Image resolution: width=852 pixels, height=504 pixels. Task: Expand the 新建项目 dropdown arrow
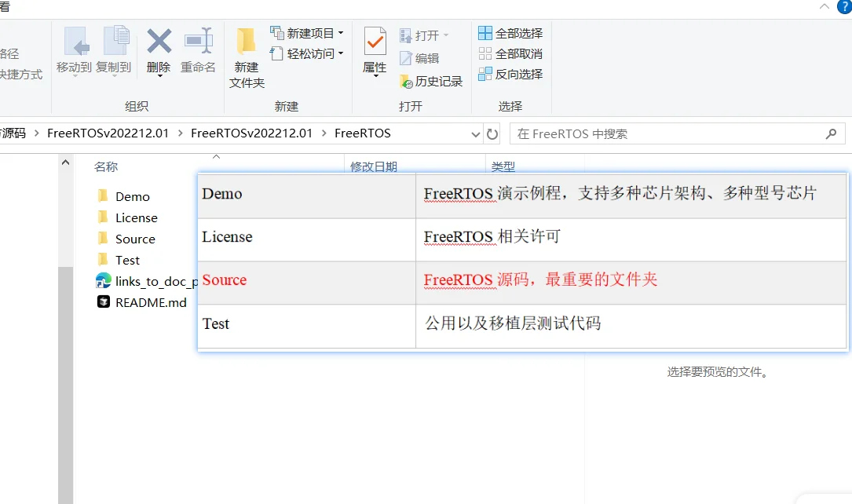[x=341, y=33]
